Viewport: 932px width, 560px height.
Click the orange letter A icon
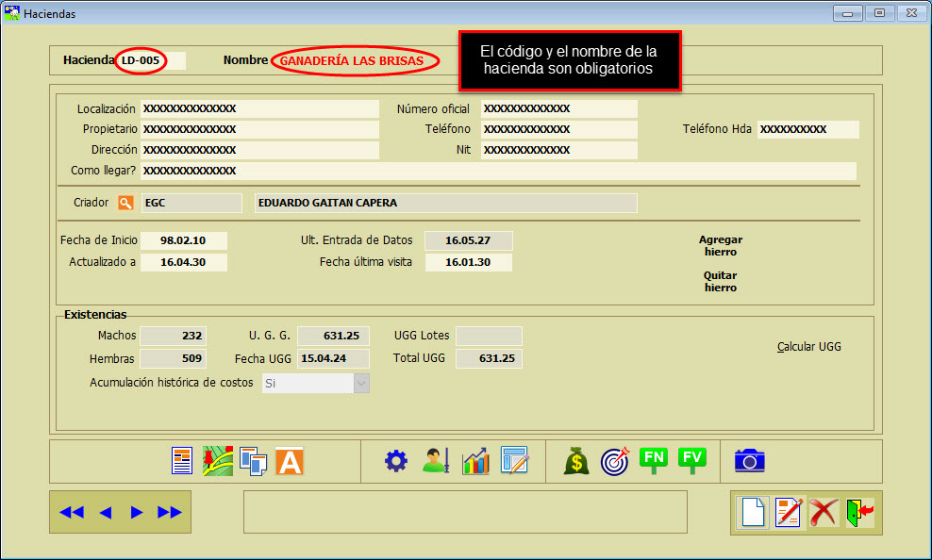(x=289, y=461)
